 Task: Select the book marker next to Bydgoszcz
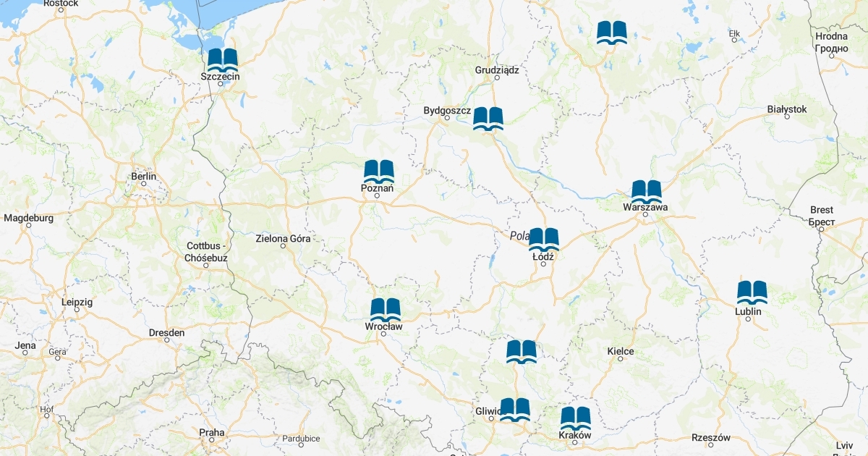coord(488,118)
